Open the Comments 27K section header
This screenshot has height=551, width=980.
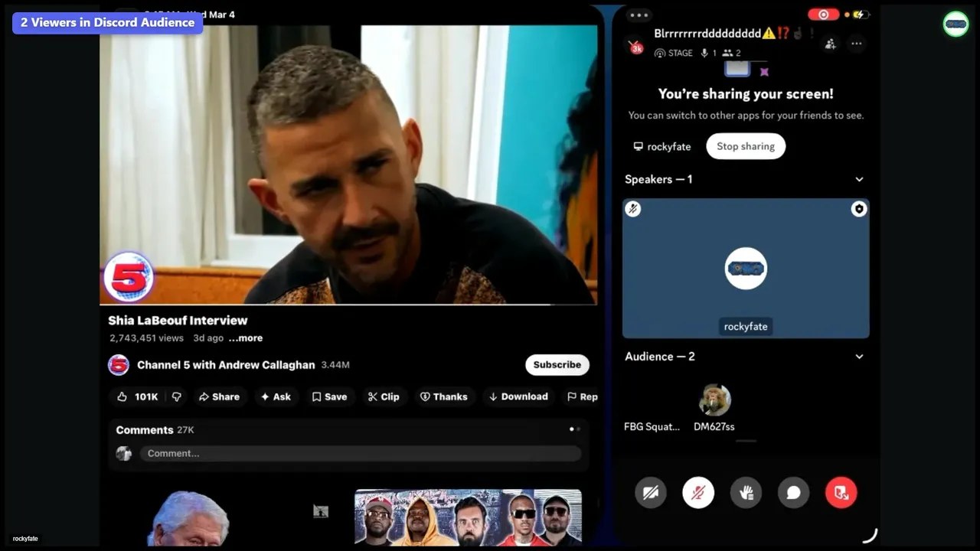pos(155,430)
